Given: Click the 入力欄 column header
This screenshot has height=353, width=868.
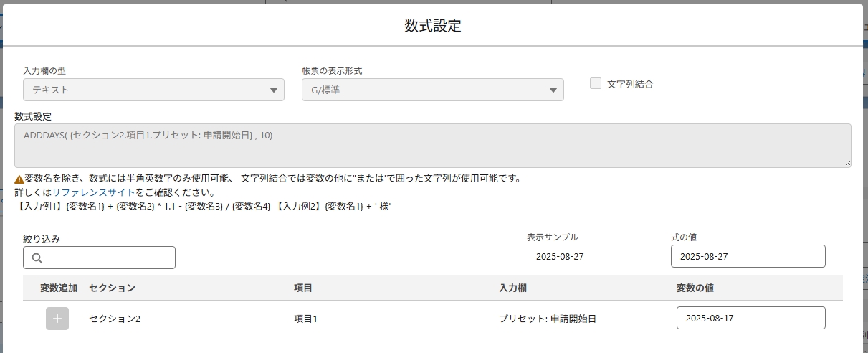Looking at the screenshot, I should tap(513, 288).
